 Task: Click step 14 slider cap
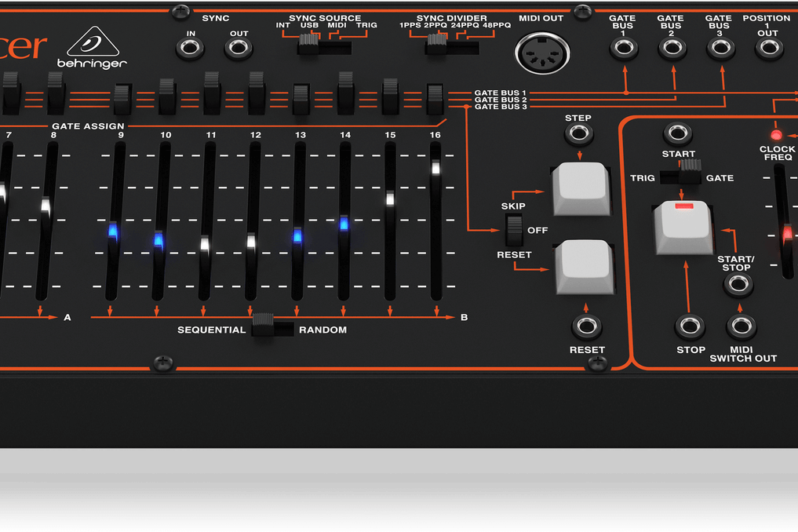click(344, 223)
